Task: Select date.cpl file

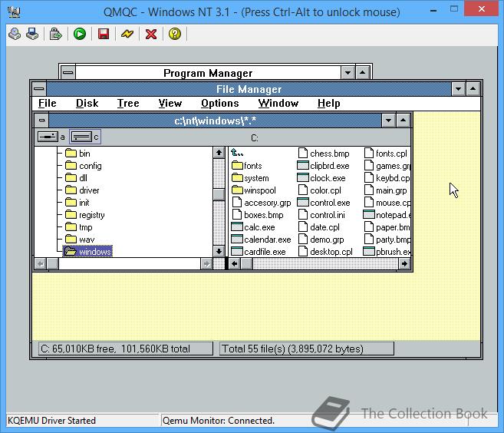Action: click(x=319, y=227)
